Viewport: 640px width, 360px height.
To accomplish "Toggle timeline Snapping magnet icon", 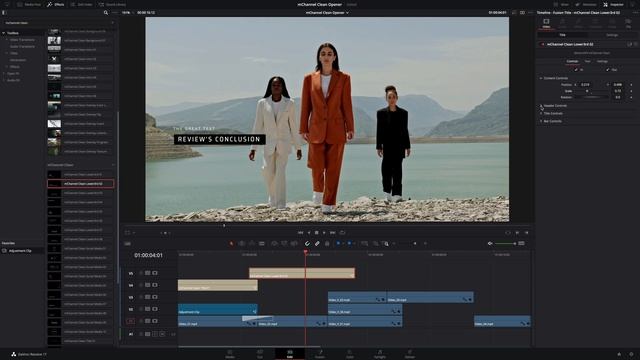I will point(307,244).
